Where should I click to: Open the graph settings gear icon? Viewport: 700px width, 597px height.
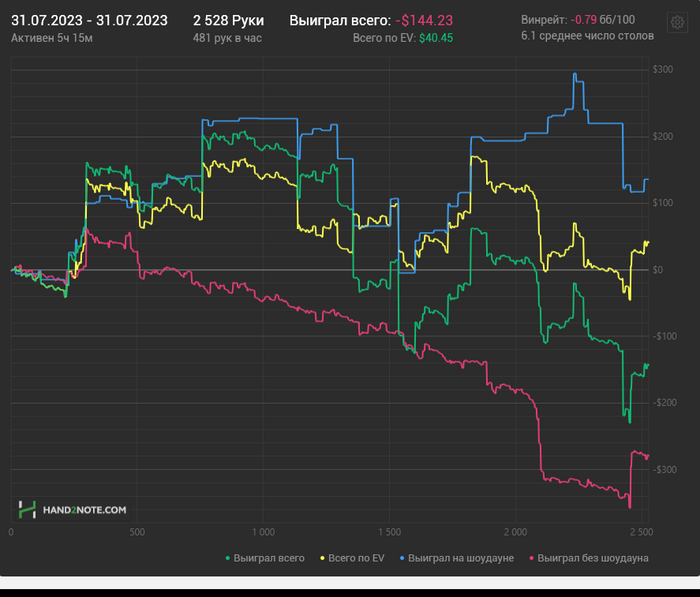(677, 22)
